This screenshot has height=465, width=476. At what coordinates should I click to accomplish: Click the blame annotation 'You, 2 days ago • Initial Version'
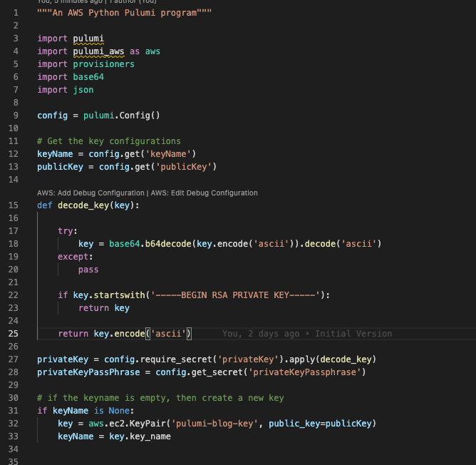(x=307, y=334)
